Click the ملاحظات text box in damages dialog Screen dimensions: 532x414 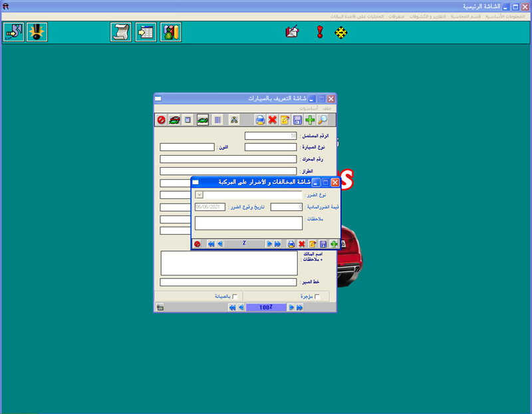coord(249,223)
